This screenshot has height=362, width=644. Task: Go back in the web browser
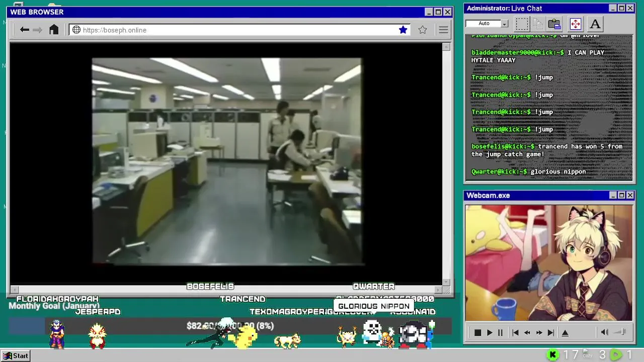[x=24, y=30]
